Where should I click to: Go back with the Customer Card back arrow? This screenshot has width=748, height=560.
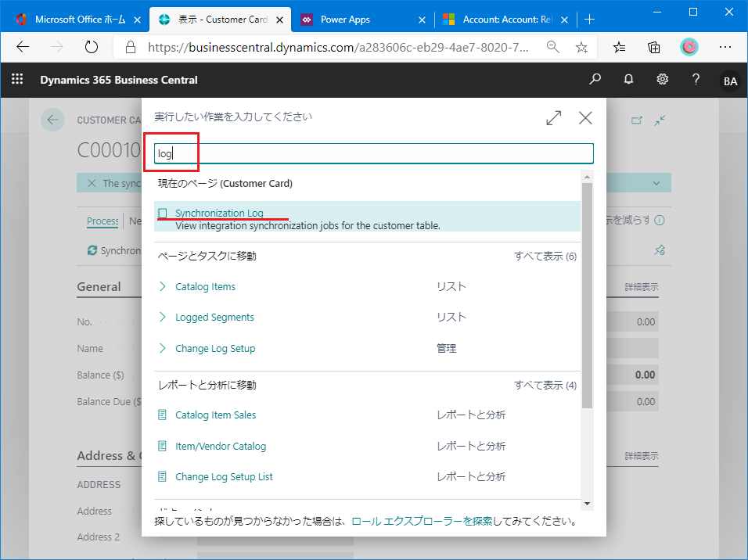coord(52,120)
